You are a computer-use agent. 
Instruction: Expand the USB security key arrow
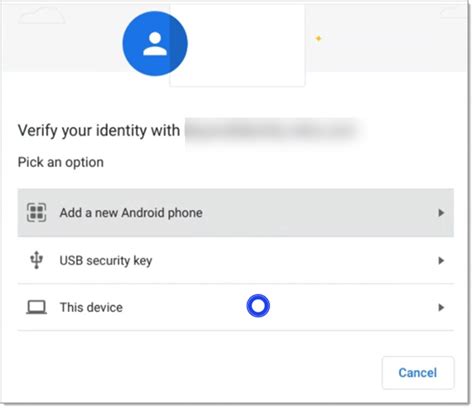pos(441,260)
